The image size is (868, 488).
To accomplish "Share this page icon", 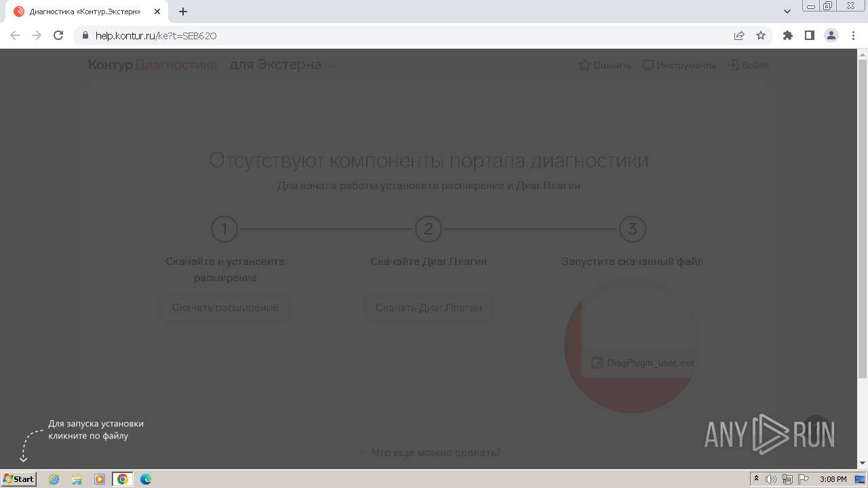I will coord(739,35).
